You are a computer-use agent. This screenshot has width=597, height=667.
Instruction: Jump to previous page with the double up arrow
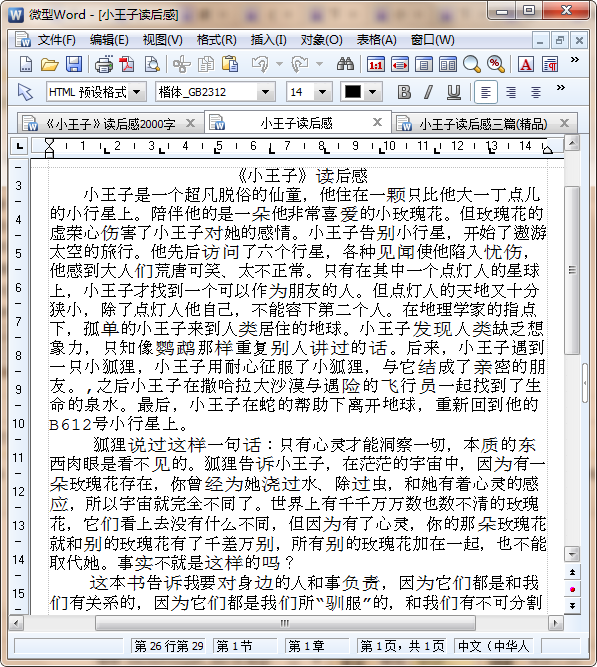click(x=572, y=572)
